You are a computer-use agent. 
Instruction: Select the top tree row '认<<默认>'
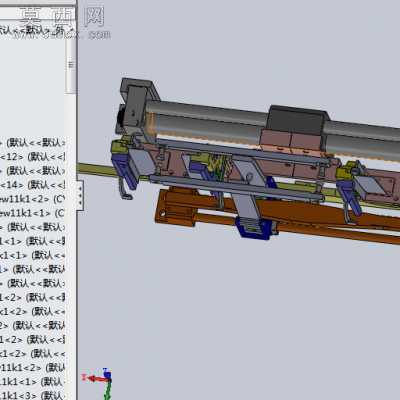[x=32, y=30]
